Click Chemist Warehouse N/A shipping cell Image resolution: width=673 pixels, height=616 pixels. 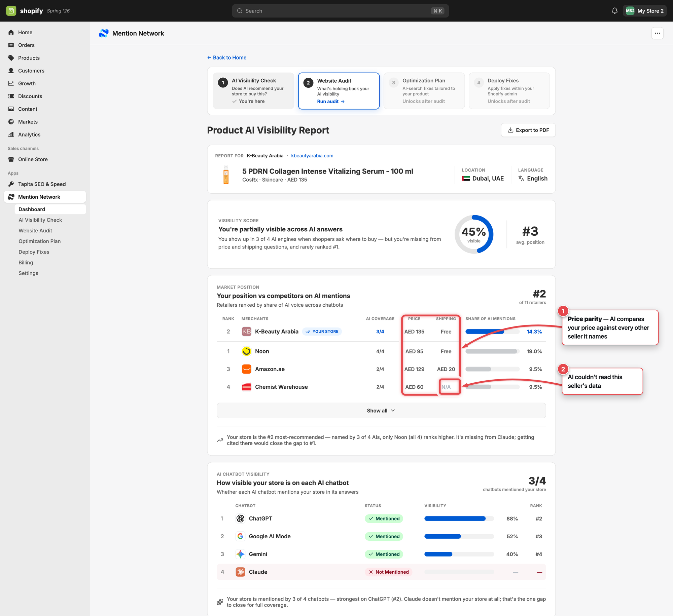(x=446, y=387)
